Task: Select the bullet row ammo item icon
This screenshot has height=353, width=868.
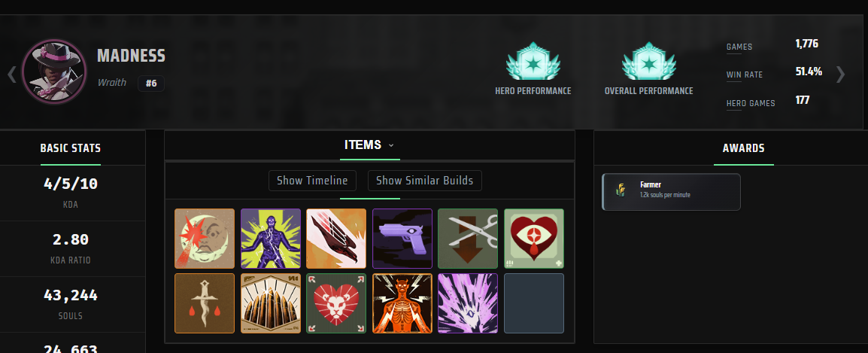Action: [x=270, y=303]
